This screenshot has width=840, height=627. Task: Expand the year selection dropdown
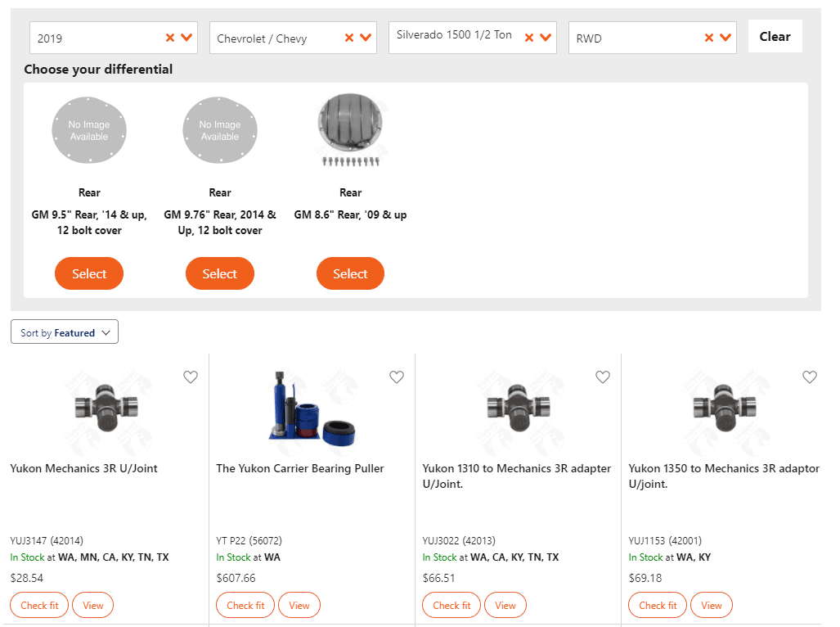[x=186, y=37]
